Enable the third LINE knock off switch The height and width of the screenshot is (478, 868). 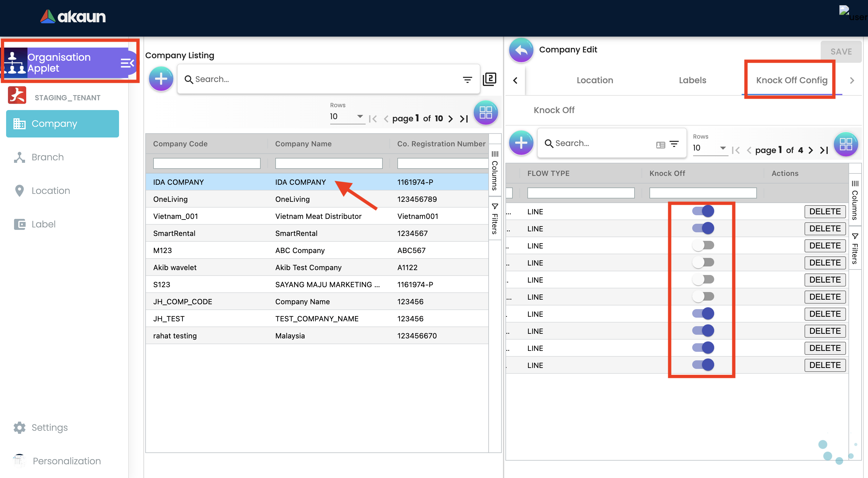[703, 245]
